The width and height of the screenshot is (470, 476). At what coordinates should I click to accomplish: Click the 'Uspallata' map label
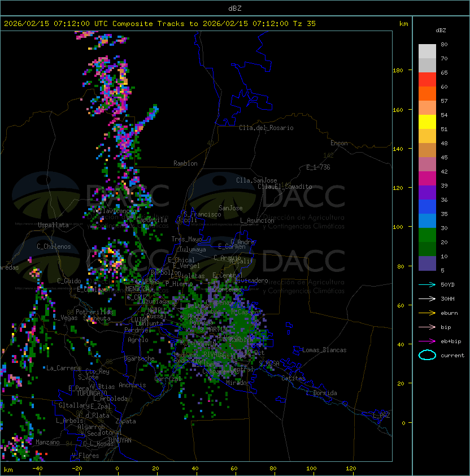tap(53, 225)
